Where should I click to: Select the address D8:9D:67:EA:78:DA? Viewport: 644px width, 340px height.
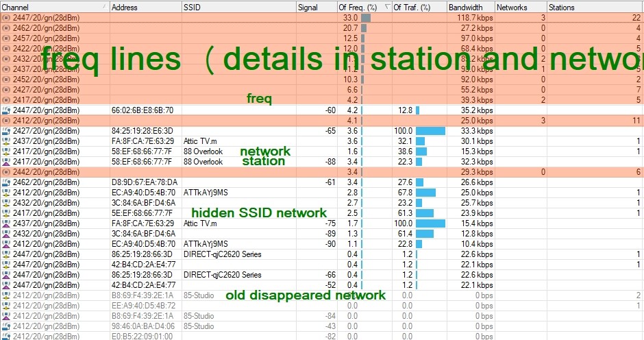pyautogui.click(x=145, y=182)
